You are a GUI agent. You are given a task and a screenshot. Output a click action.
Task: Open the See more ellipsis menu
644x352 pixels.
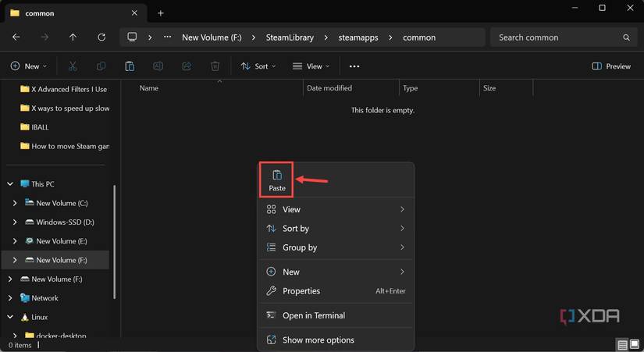tap(354, 66)
